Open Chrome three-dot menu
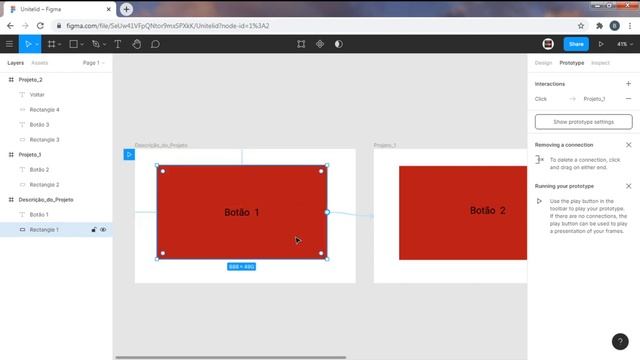The image size is (640, 360). 630,26
